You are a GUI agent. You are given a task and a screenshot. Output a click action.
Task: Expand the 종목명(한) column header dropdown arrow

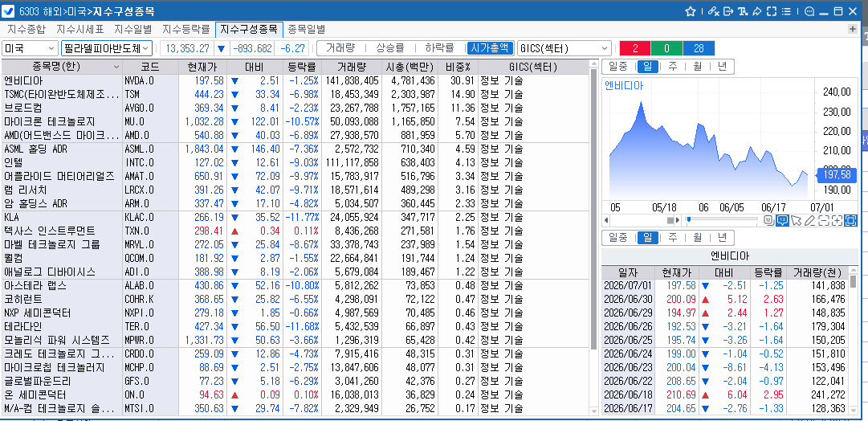pos(116,67)
